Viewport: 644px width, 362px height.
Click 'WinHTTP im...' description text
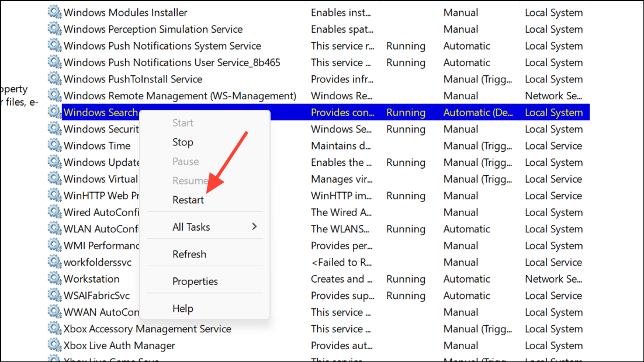pyautogui.click(x=341, y=196)
